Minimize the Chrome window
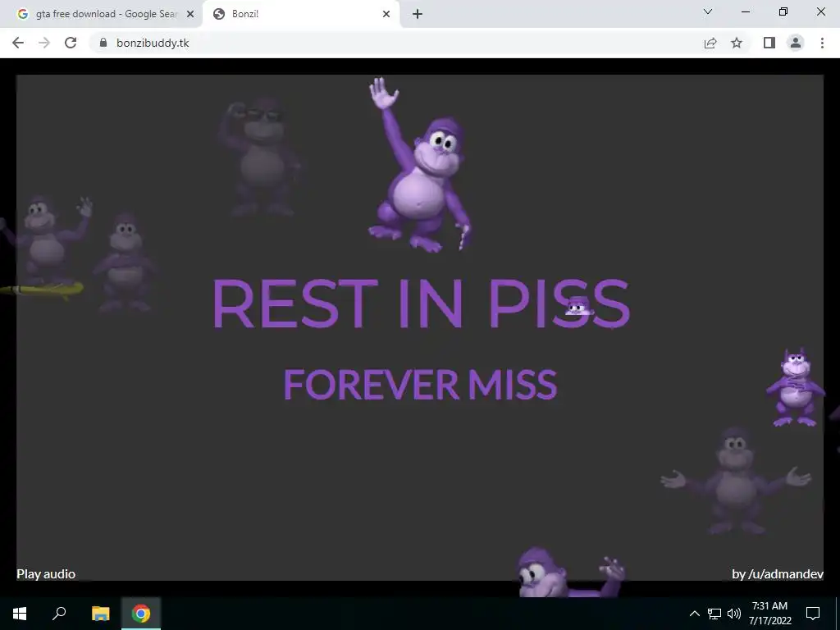This screenshot has width=840, height=630. [745, 11]
